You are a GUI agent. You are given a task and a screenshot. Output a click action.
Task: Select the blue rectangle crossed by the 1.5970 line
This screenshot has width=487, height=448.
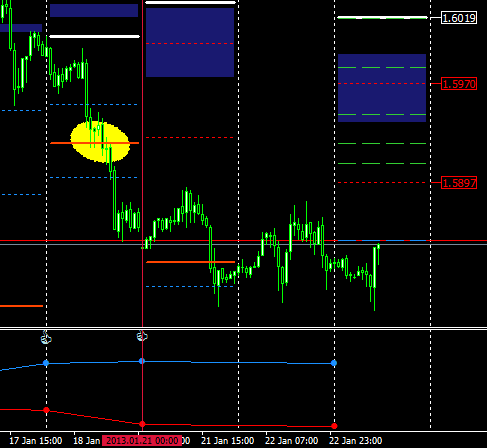pos(382,88)
